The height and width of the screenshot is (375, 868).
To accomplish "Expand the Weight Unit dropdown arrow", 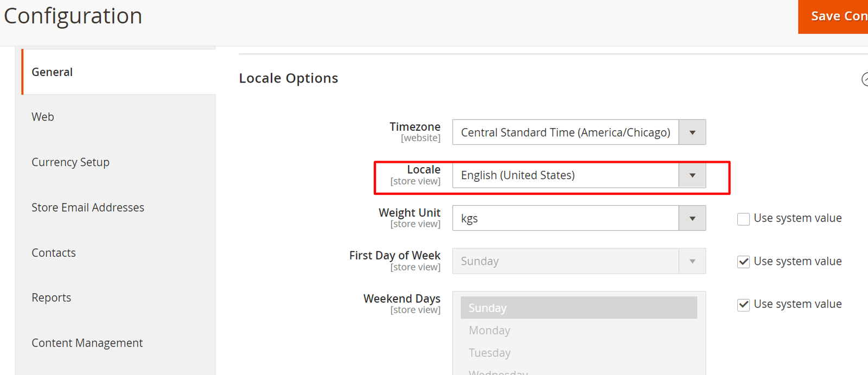I will (692, 218).
